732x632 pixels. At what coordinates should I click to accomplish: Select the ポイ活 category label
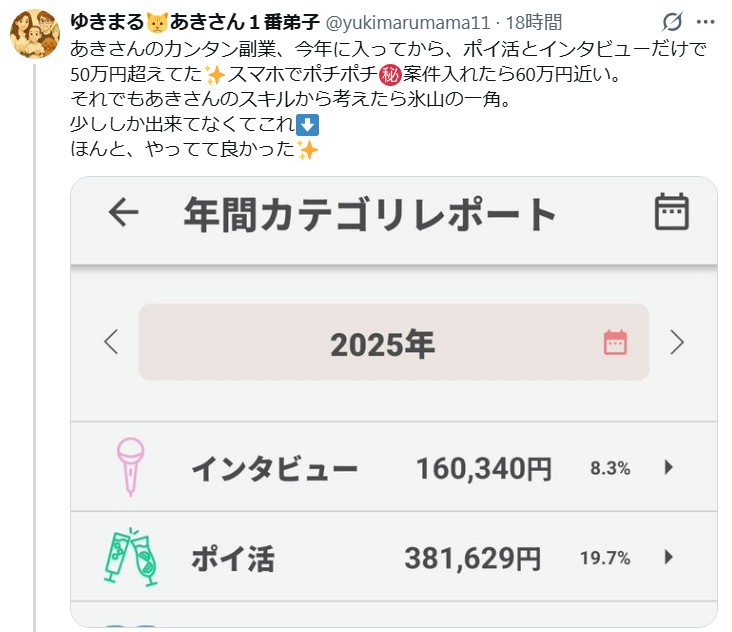pyautogui.click(x=232, y=558)
